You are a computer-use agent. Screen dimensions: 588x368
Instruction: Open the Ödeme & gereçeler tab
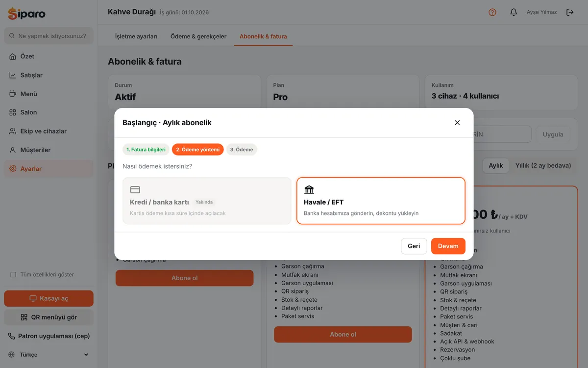(198, 36)
